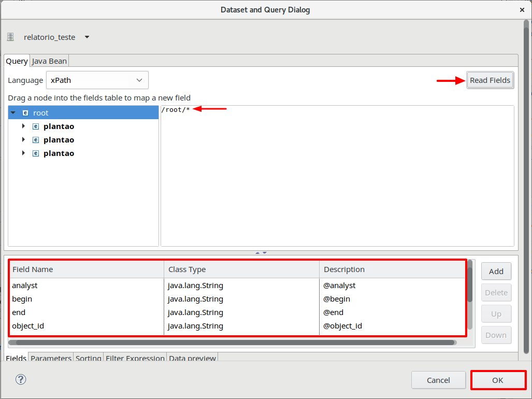Switch to the Java Bean tab

point(49,61)
